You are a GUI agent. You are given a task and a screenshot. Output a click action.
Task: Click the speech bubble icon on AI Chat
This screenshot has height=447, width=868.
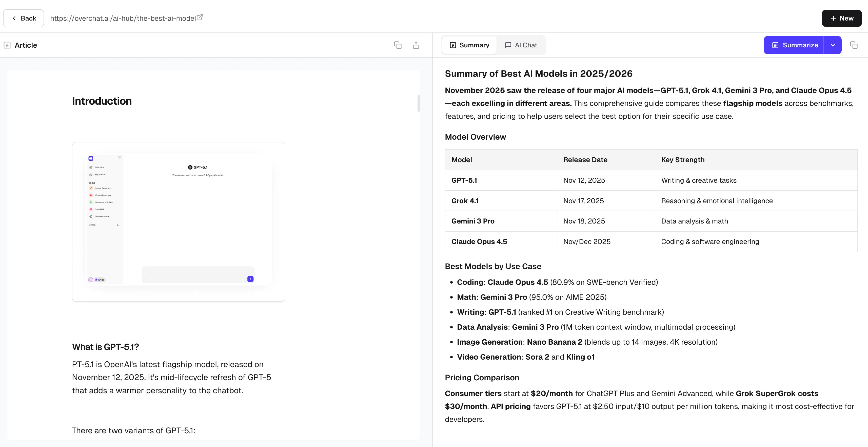[508, 45]
